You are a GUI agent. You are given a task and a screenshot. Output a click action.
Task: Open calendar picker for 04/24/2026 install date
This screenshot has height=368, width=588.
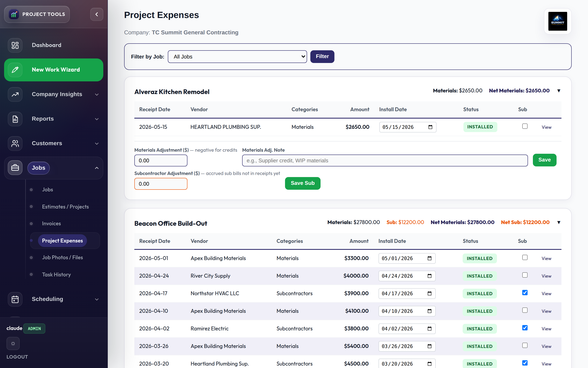(430, 276)
